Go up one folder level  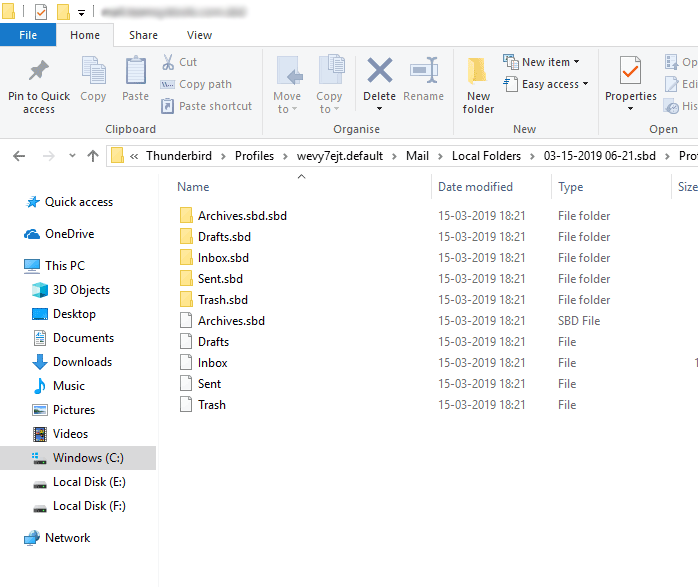click(x=93, y=156)
